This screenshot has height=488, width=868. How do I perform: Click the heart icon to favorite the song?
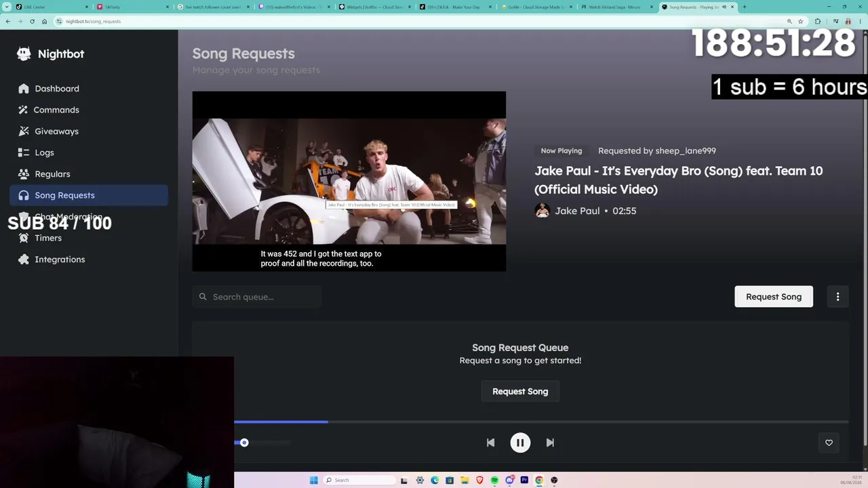(x=829, y=443)
